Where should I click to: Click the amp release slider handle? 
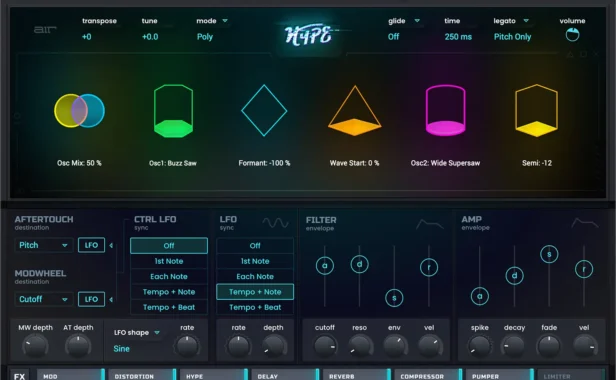584,269
